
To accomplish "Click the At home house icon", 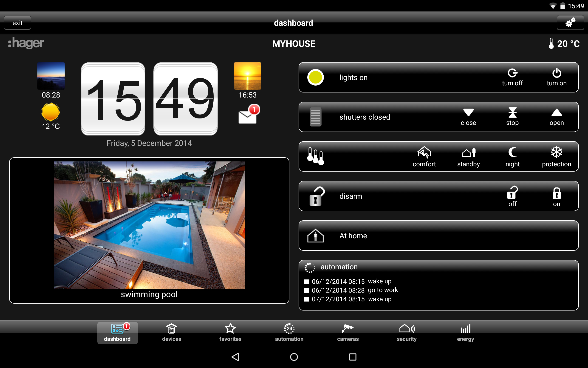I will click(315, 236).
